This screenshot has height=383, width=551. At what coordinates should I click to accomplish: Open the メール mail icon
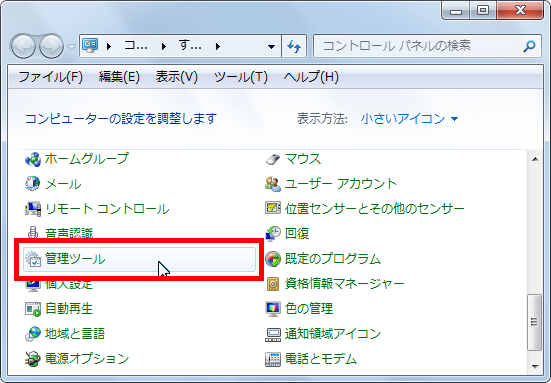point(33,184)
